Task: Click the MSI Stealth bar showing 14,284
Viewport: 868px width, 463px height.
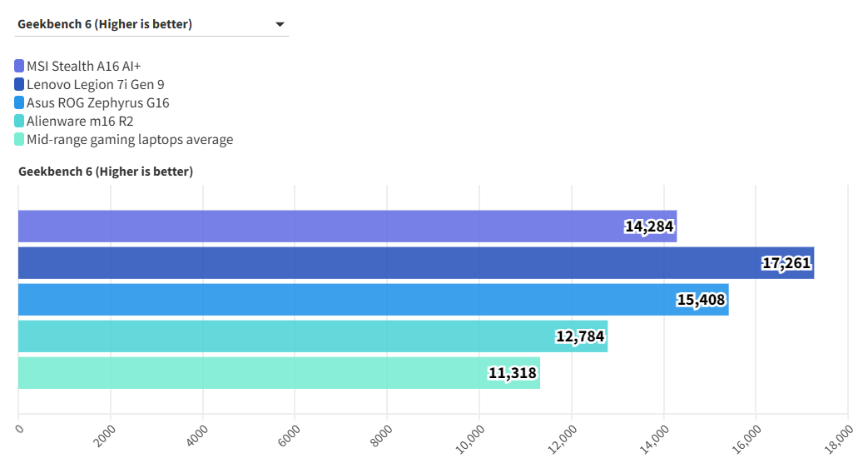Action: (x=347, y=226)
